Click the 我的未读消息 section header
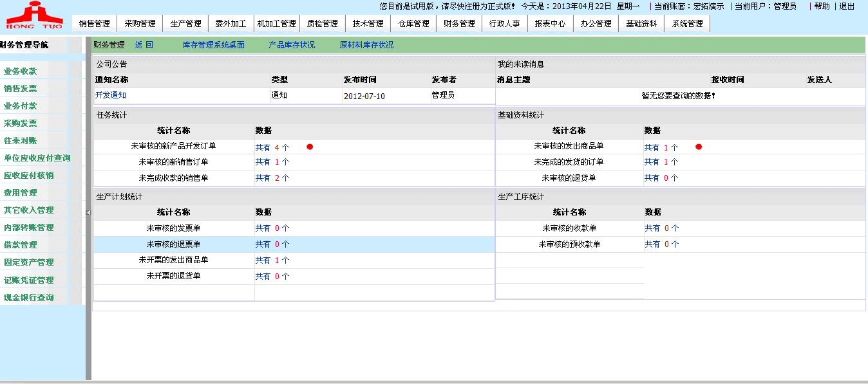Viewport: 868px width, 384px height. pyautogui.click(x=521, y=64)
